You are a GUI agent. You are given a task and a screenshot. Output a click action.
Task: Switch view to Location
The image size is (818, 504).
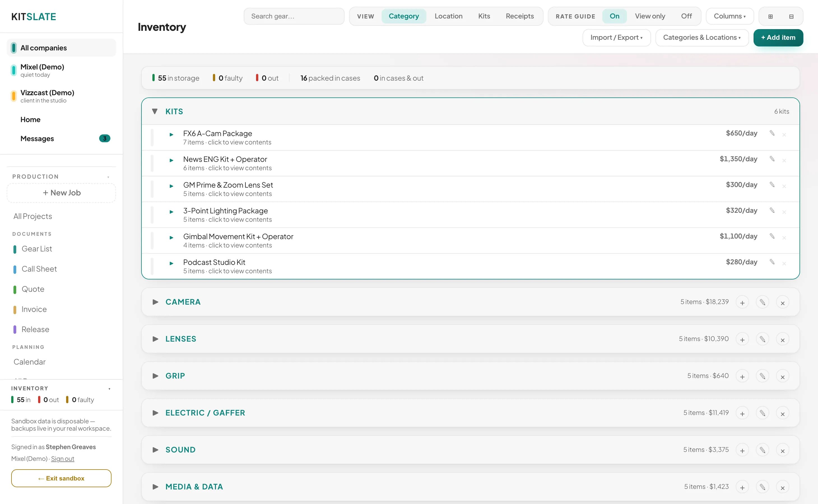448,16
